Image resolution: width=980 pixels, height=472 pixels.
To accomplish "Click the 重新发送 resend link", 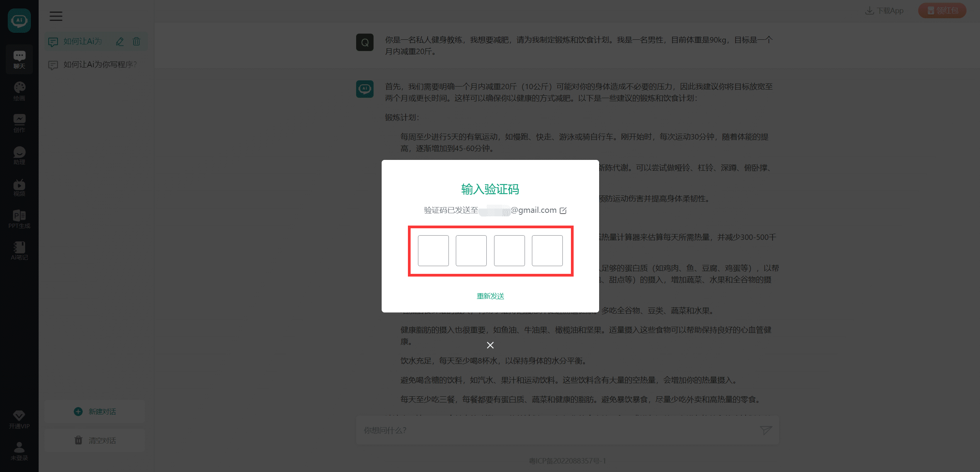I will click(490, 296).
